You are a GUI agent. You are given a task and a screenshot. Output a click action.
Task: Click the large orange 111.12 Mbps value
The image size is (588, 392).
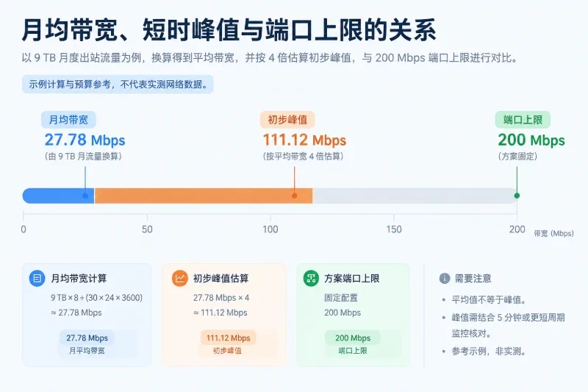pyautogui.click(x=304, y=140)
